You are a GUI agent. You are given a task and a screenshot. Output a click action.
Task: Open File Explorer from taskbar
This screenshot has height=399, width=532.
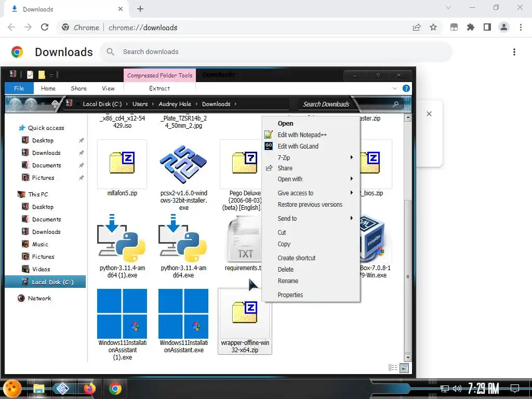click(38, 389)
